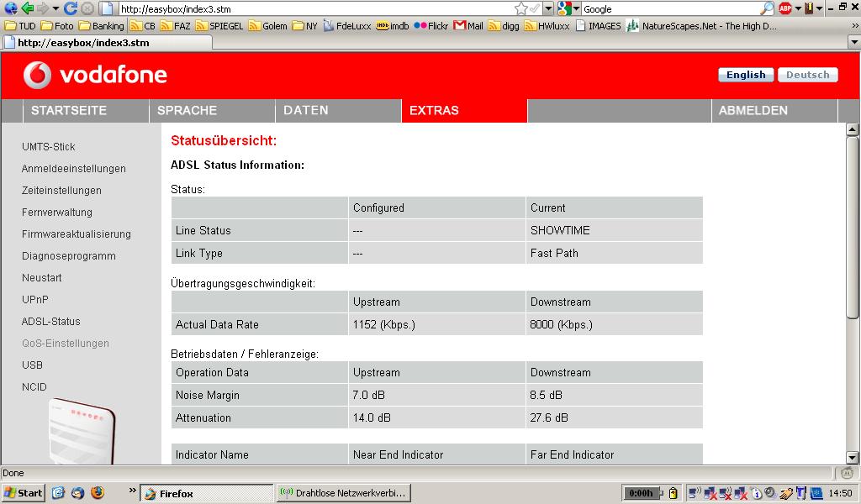Open the STARTSEITE navigation tab
This screenshot has width=861, height=504.
point(69,110)
